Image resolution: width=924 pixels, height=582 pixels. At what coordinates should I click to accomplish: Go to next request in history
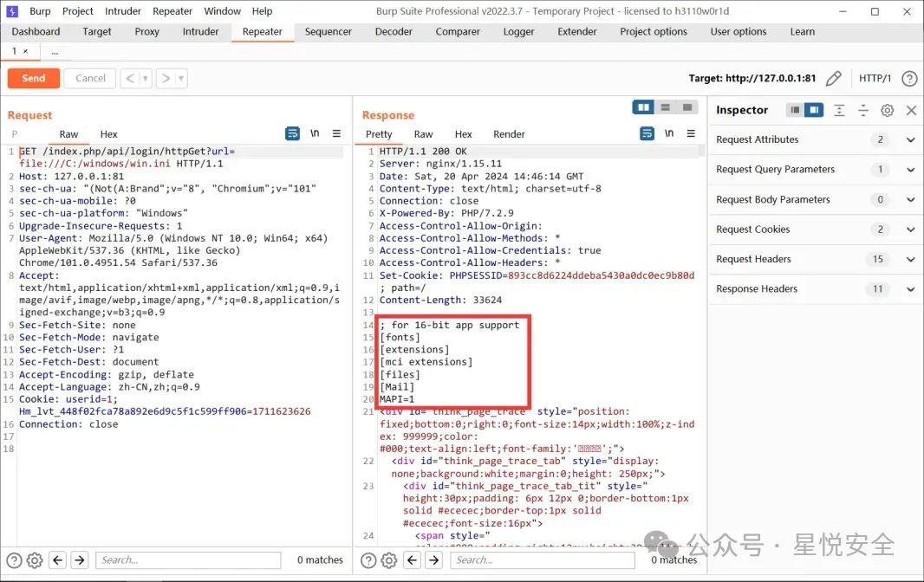(166, 78)
